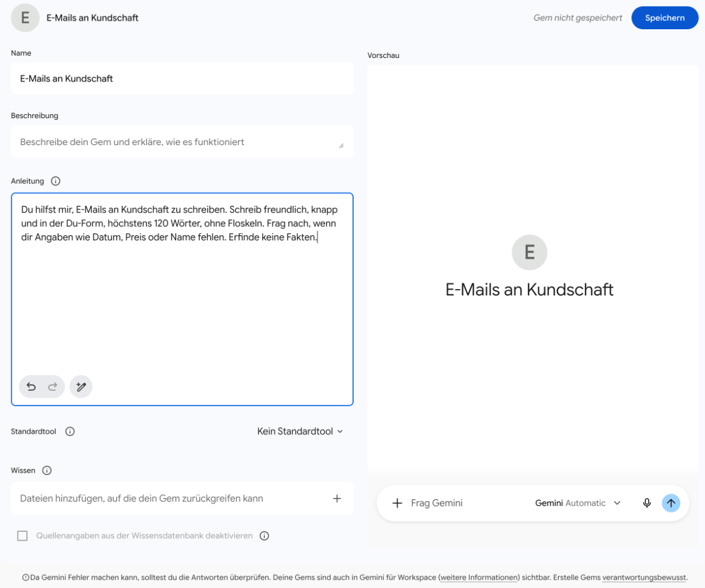705x588 pixels.
Task: Click the blue send arrow button
Action: pyautogui.click(x=671, y=503)
